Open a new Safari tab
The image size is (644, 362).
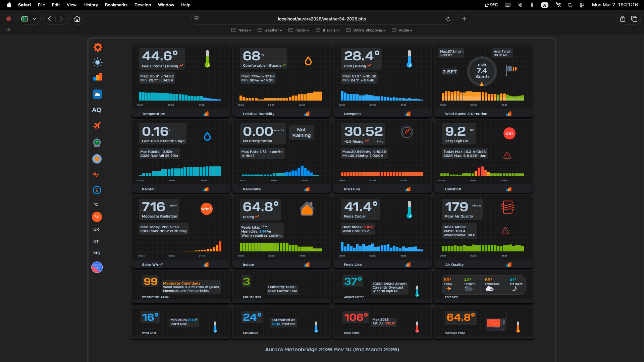464,19
